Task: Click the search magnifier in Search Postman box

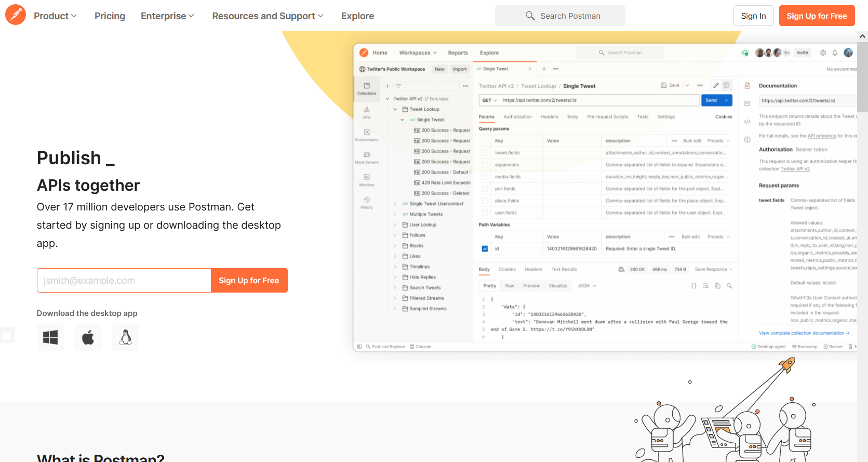Action: click(530, 16)
